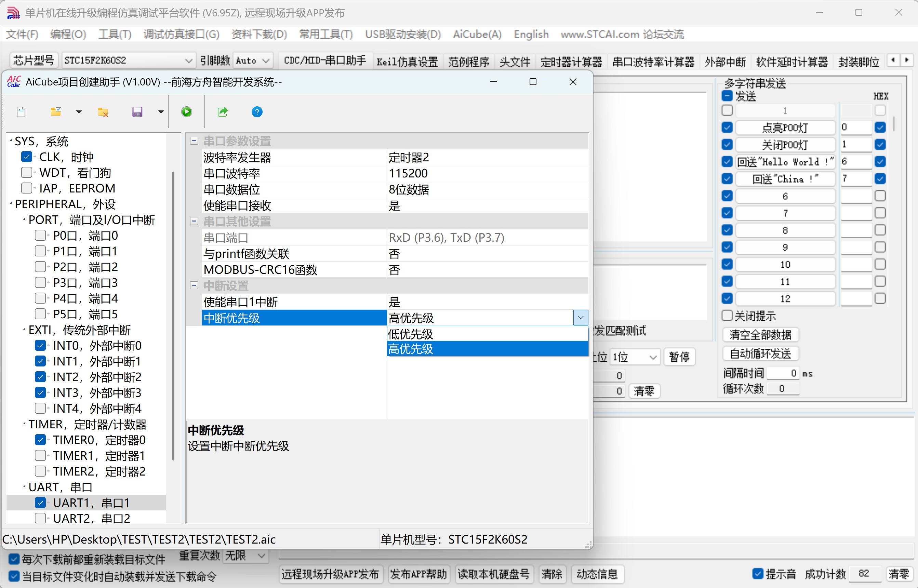Collapse the 串口参数设置 section
Screen dimensions: 918x588
(194, 141)
